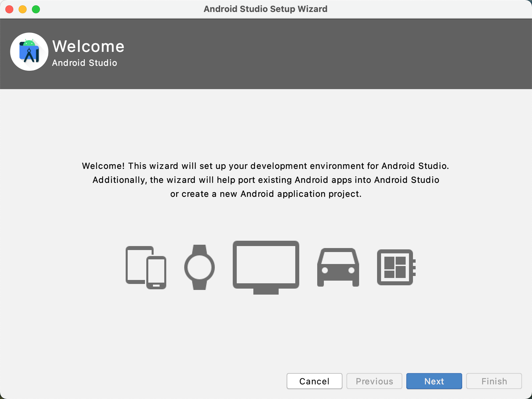Click the 'Welcome! This wizard will set up' line

coord(266,166)
